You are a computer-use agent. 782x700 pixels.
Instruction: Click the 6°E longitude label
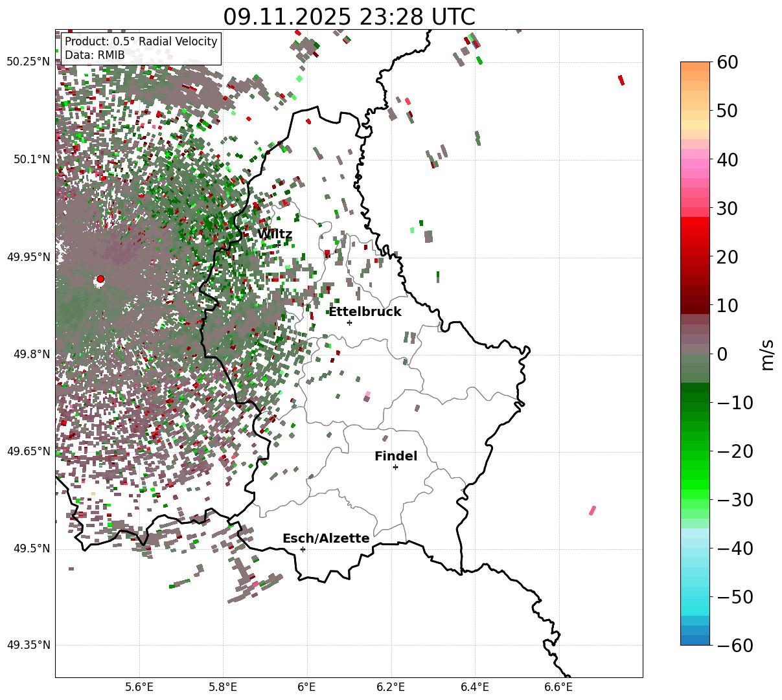click(307, 687)
